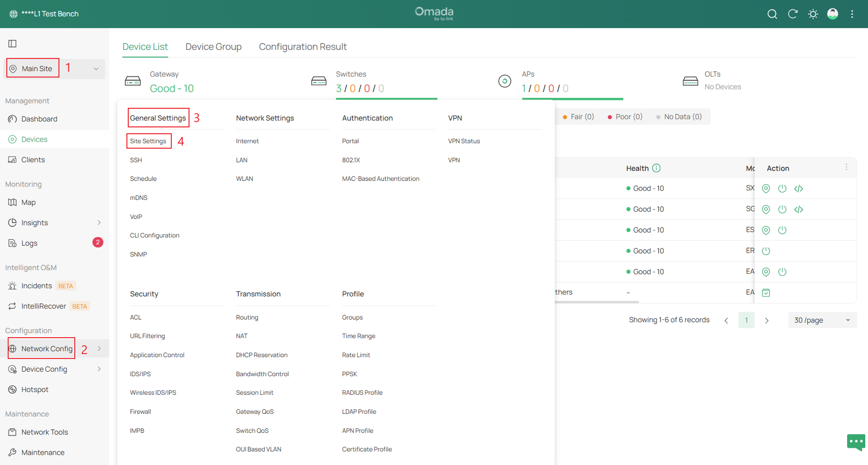
Task: Expand the Insights submenu
Action: tap(99, 222)
